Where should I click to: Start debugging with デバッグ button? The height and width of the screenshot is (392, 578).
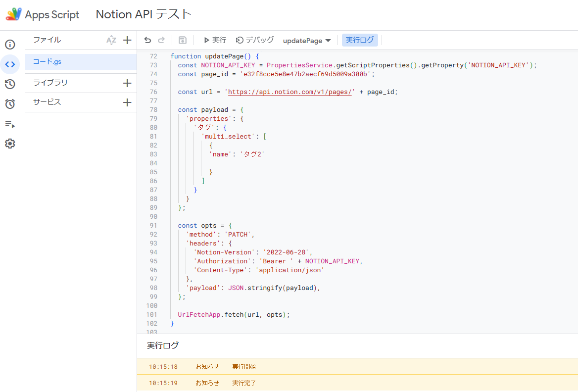tap(255, 40)
